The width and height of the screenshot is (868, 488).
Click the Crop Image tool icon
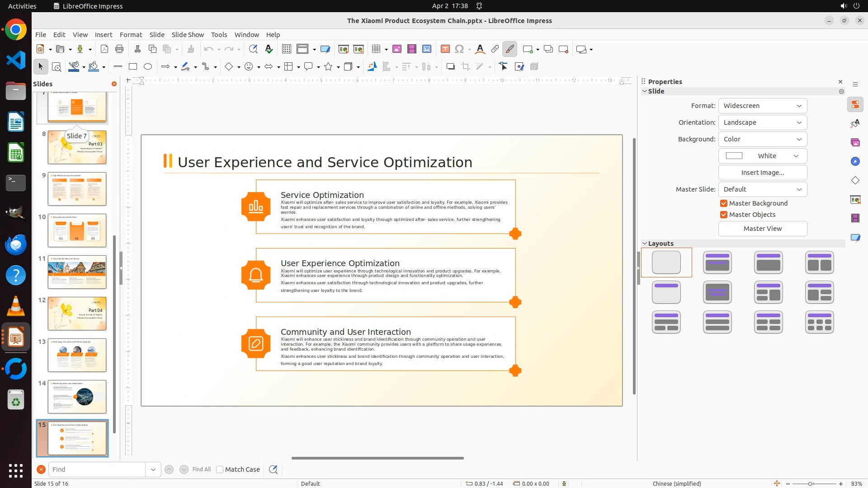point(466,67)
